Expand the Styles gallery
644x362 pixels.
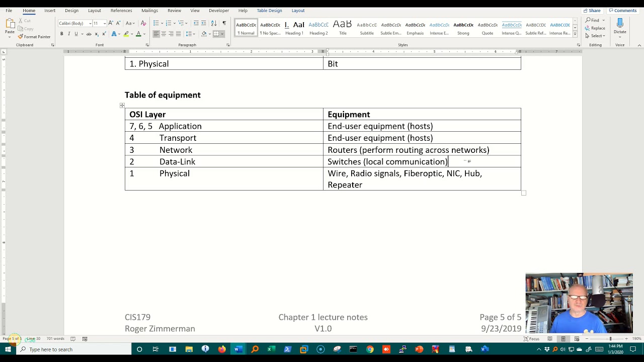pos(575,34)
